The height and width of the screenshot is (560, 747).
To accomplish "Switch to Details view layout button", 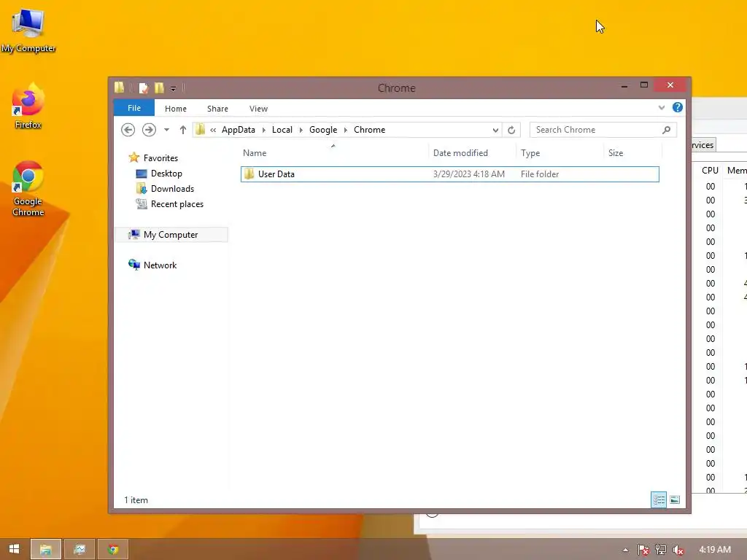I will tap(659, 499).
